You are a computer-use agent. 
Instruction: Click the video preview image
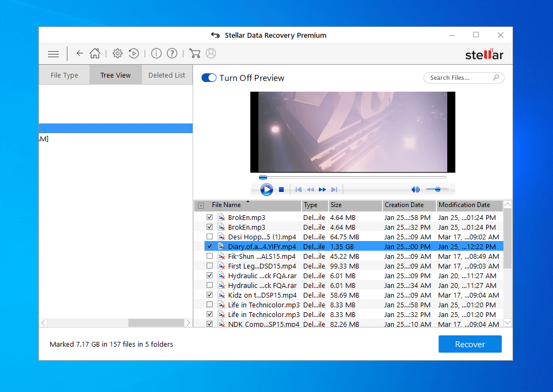point(353,132)
